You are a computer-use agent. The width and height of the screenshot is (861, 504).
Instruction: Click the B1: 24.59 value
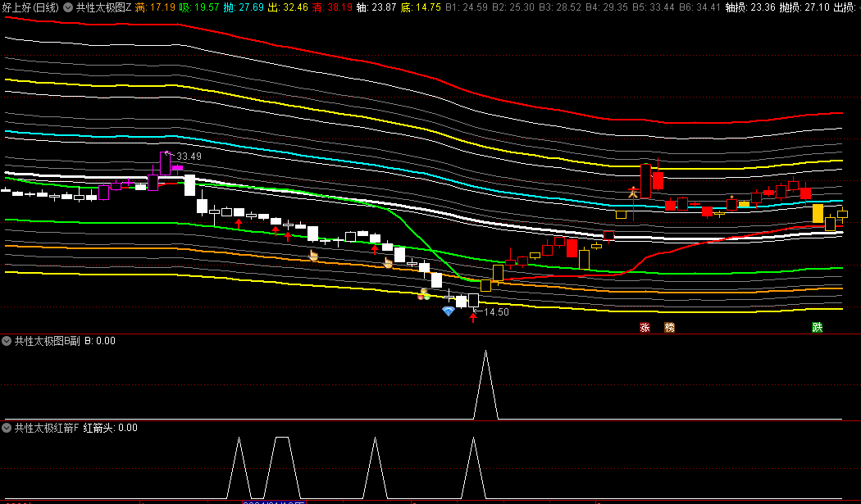pos(467,7)
